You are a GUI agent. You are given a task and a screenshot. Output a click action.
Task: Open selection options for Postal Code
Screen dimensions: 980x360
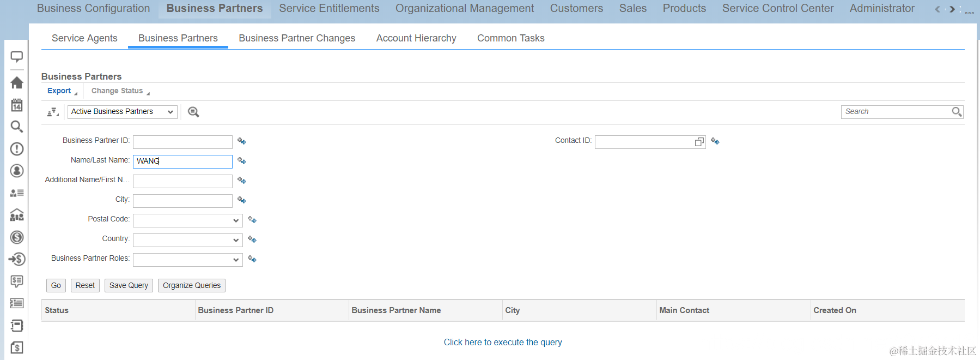252,220
